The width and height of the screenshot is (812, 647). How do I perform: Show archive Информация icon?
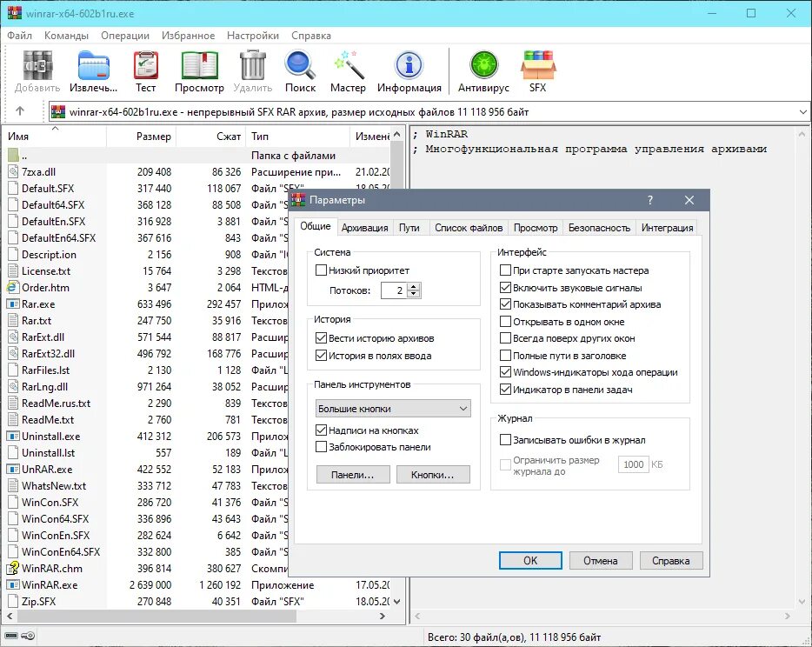(x=409, y=65)
